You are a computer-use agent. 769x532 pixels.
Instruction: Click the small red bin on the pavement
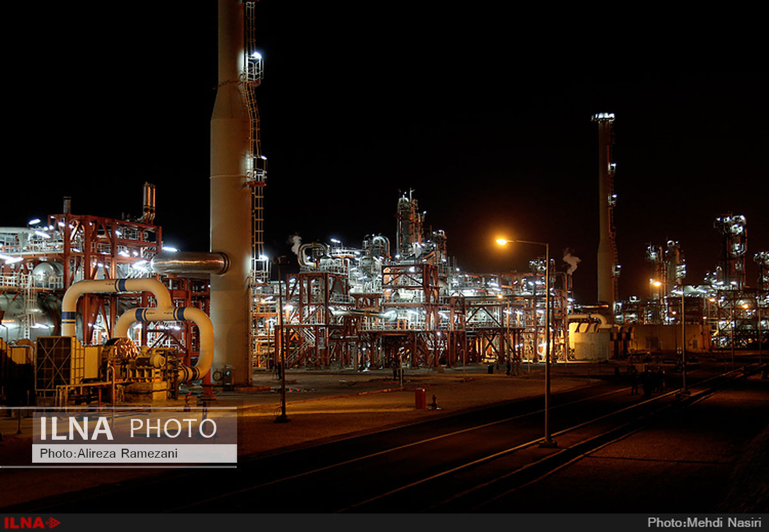[x=420, y=398]
